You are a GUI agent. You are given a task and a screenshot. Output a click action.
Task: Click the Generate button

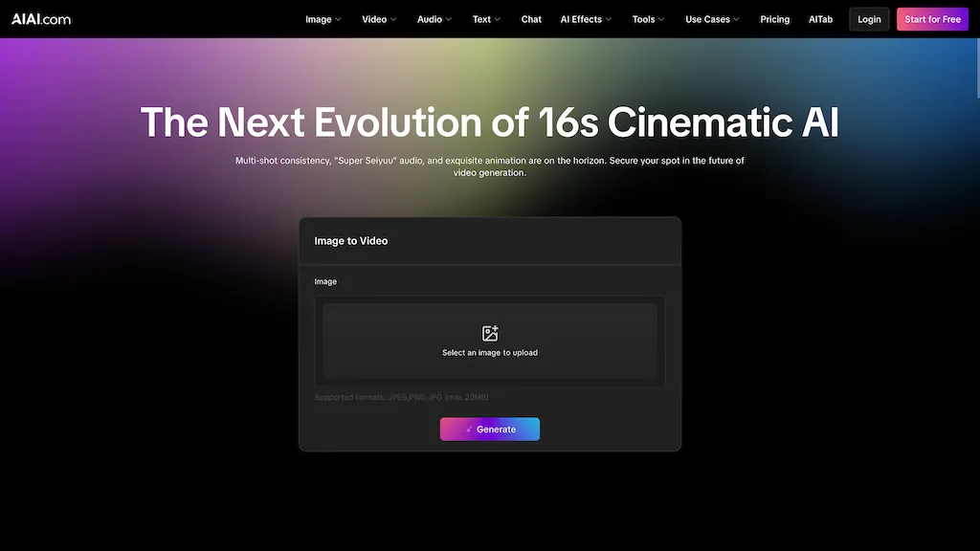(490, 430)
